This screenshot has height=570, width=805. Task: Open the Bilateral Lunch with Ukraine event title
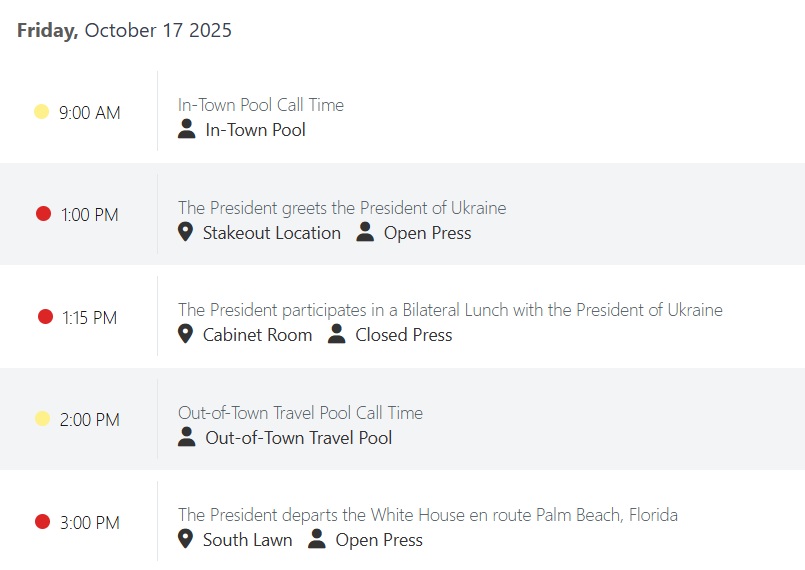[450, 310]
